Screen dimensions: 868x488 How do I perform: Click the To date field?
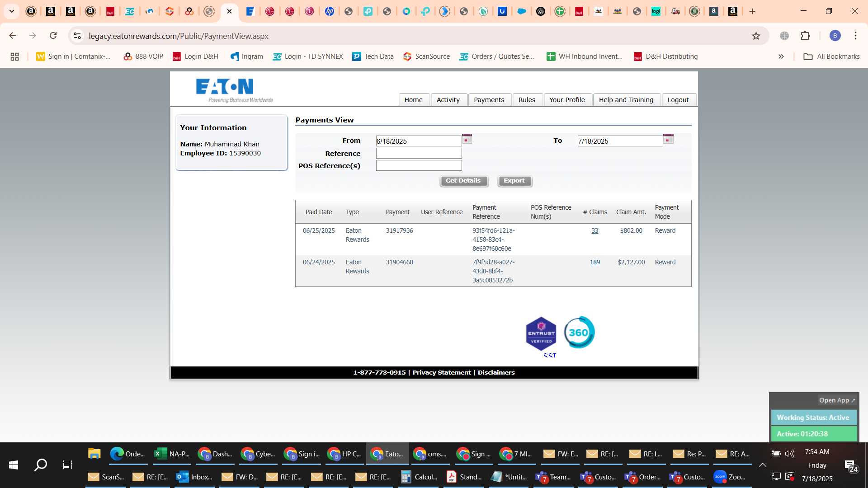[620, 141]
